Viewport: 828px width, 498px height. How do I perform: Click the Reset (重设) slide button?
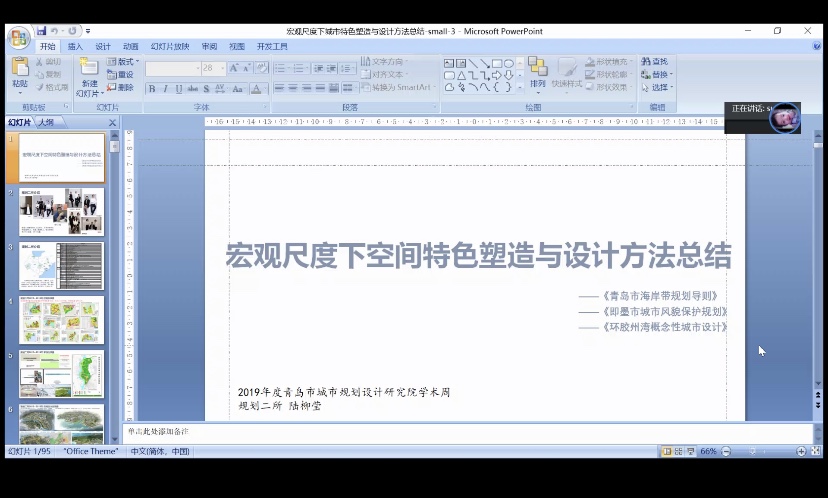click(120, 74)
